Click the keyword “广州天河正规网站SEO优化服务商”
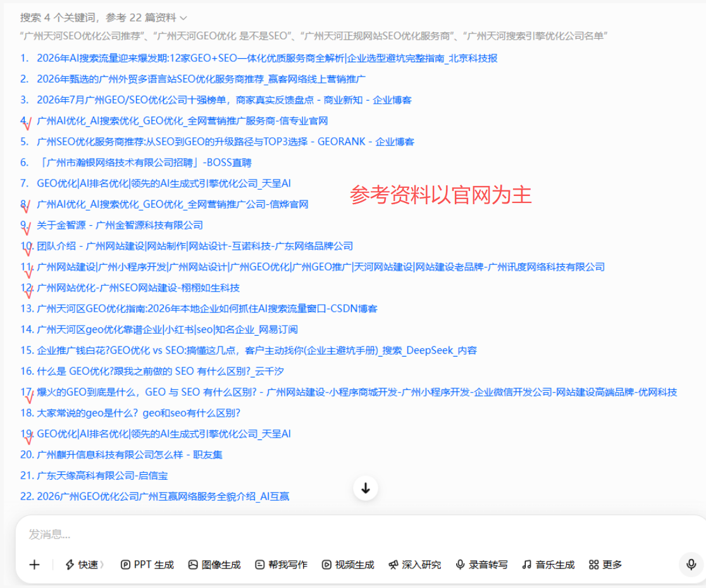 [x=376, y=36]
